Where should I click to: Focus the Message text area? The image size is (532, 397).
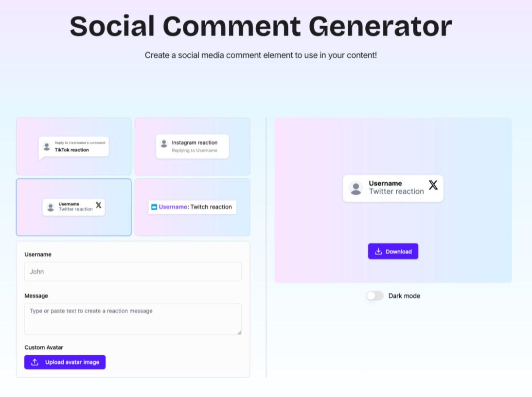[x=133, y=319]
